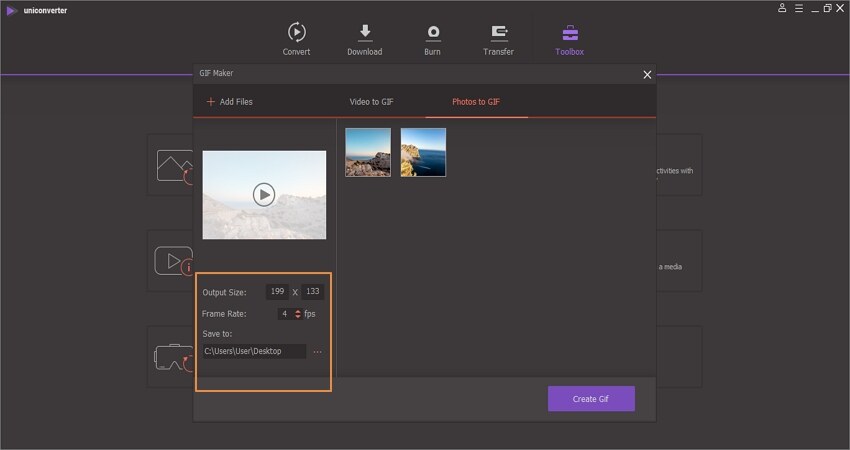Open the hamburger menu icon
The image size is (850, 450).
(797, 8)
